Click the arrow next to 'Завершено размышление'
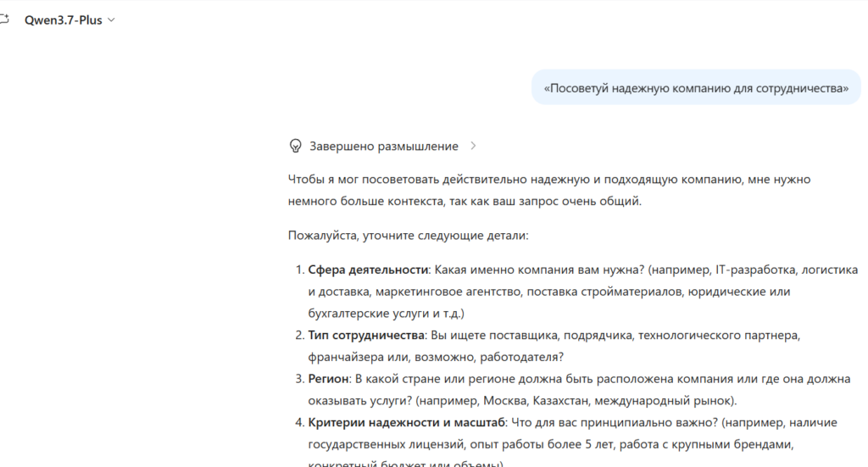The height and width of the screenshot is (467, 868). [x=473, y=146]
